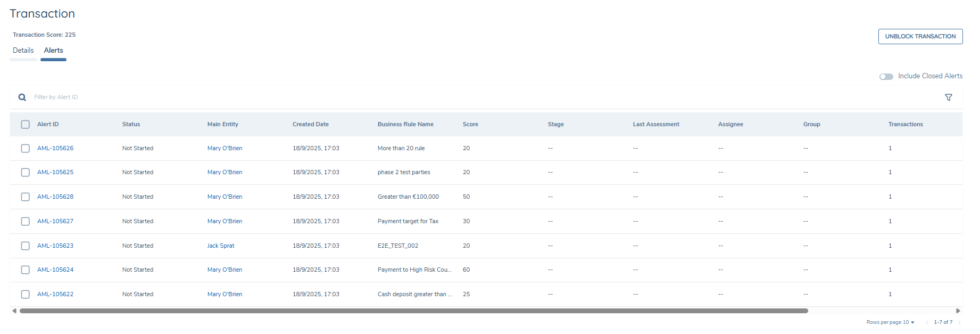The image size is (980, 334).
Task: Click the horizontal table scrollbar
Action: pos(413,311)
